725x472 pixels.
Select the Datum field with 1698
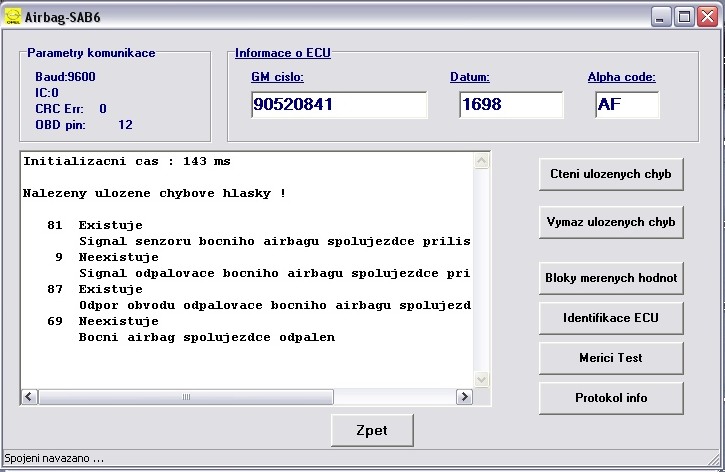click(510, 105)
